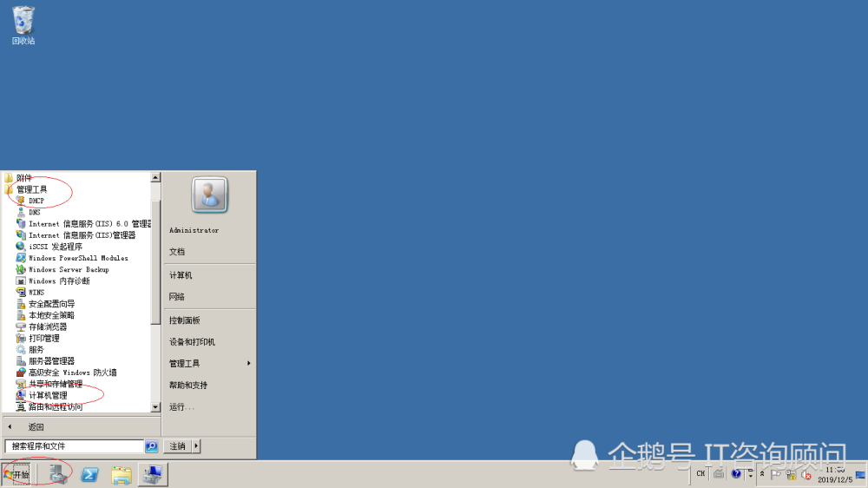
Task: Click the CH input language indicator
Action: [x=700, y=473]
